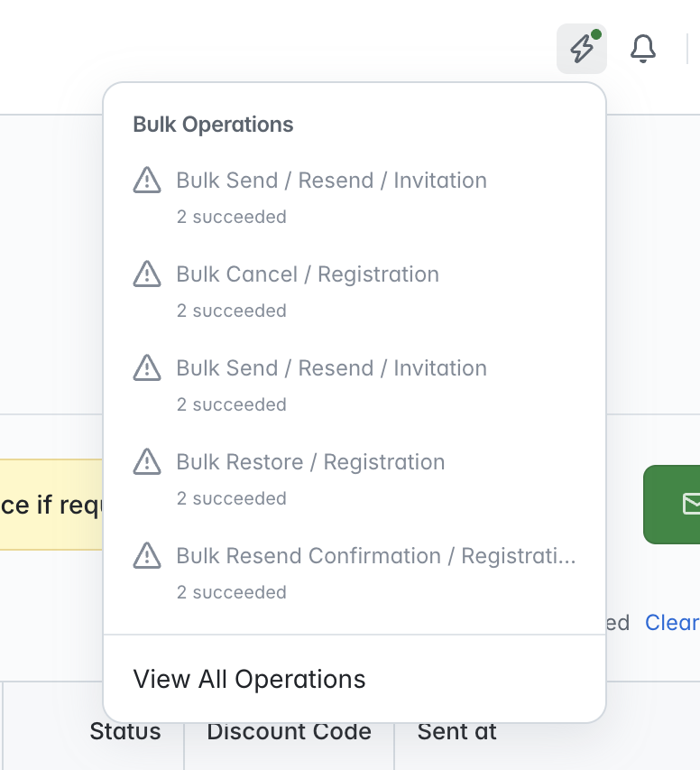Click warning icon beside Bulk Restore / Registration
The width and height of the screenshot is (700, 770).
click(x=147, y=461)
